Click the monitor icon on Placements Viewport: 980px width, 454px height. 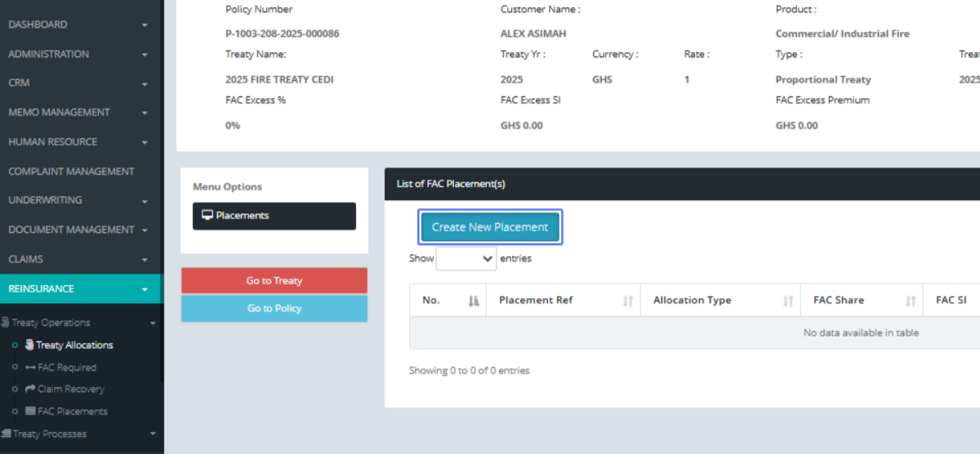[x=207, y=216]
